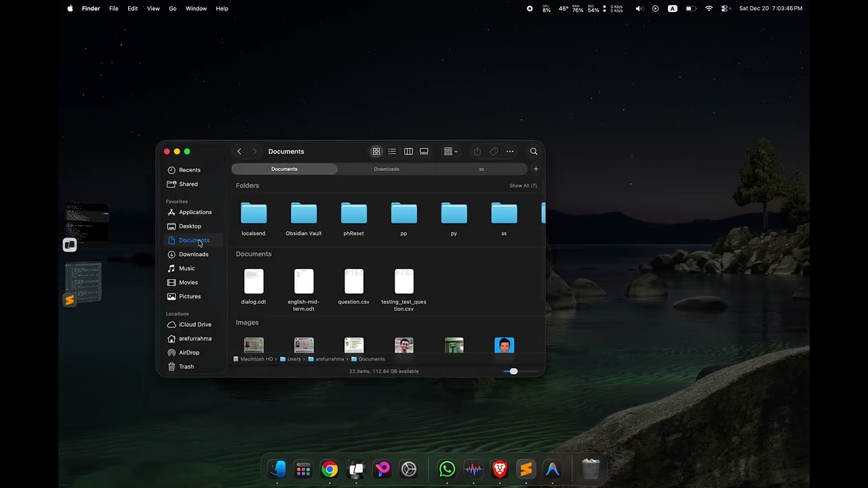Open the more actions ellipsis menu
Screen dimensions: 868x488
pos(510,151)
